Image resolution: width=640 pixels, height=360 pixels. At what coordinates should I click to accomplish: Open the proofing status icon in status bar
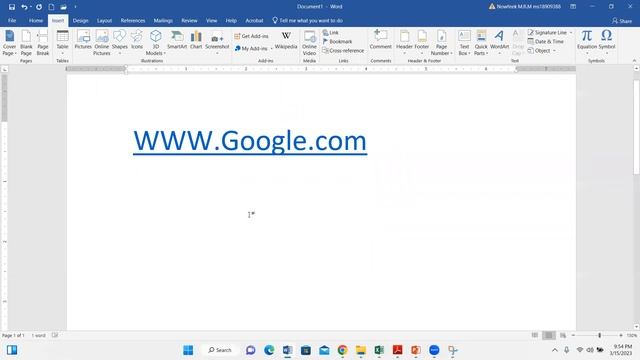point(55,335)
